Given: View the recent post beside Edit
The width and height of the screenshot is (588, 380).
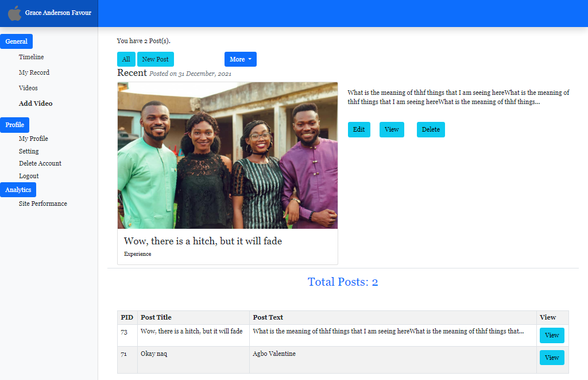Looking at the screenshot, I should pyautogui.click(x=392, y=129).
